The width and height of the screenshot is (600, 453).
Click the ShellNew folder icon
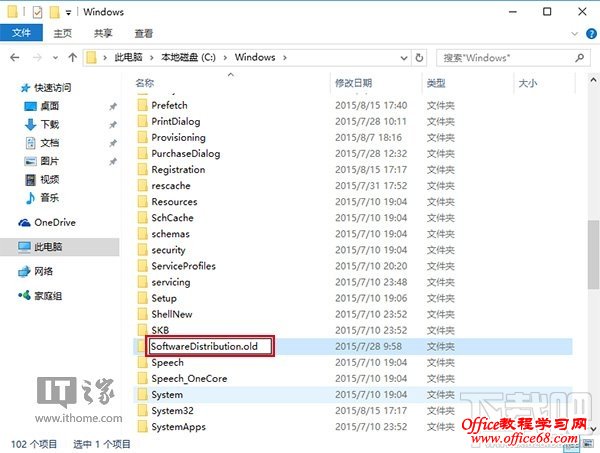pos(142,314)
